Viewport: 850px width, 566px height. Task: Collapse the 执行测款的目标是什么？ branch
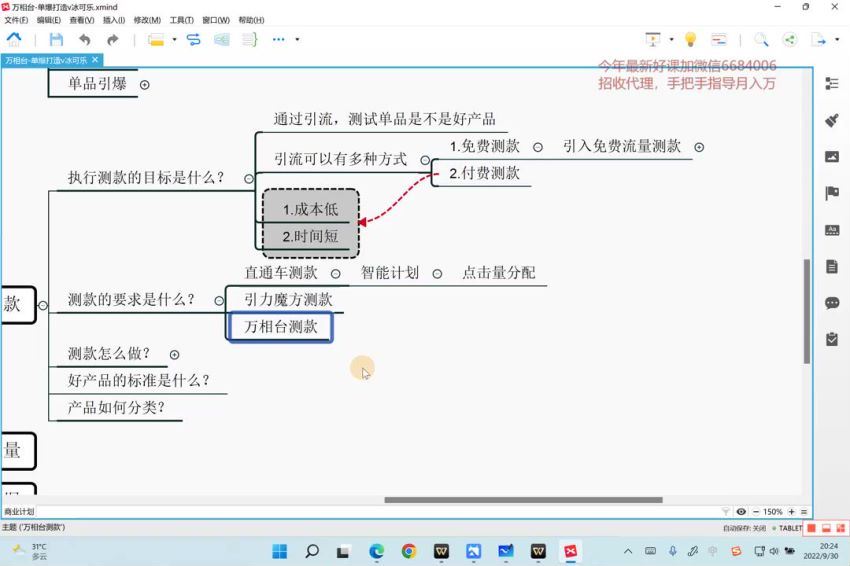click(248, 179)
